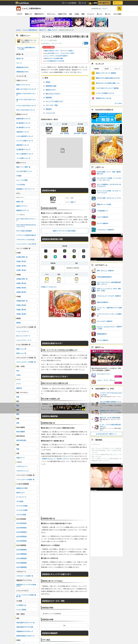The height and width of the screenshot is (644, 138).
Task: Jump to キャッツアイは使うべき？ contents link
Action: (x=55, y=102)
